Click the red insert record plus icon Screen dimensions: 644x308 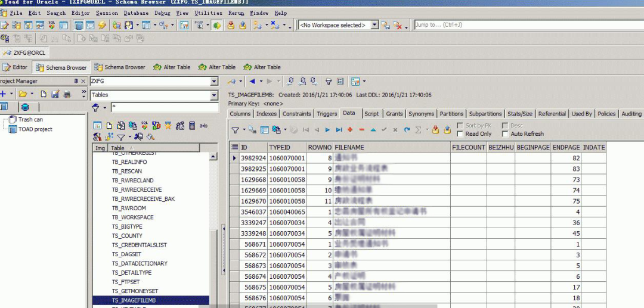tap(350, 130)
